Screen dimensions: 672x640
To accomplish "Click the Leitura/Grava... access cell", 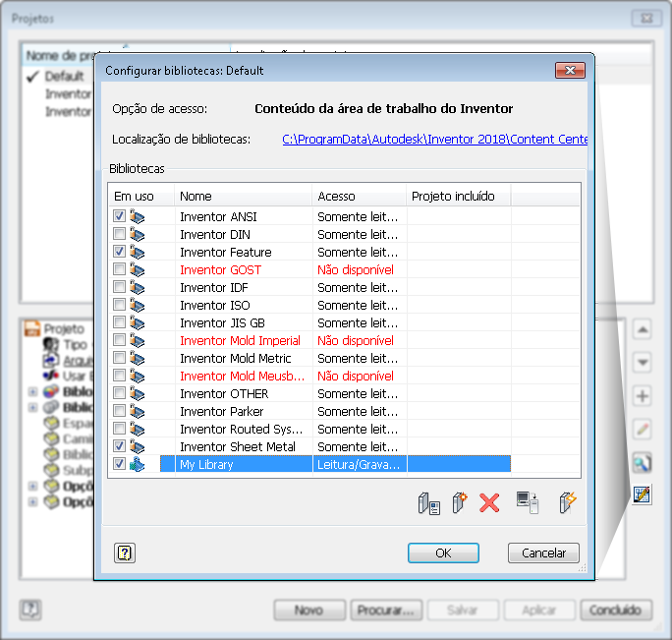I will click(x=360, y=465).
